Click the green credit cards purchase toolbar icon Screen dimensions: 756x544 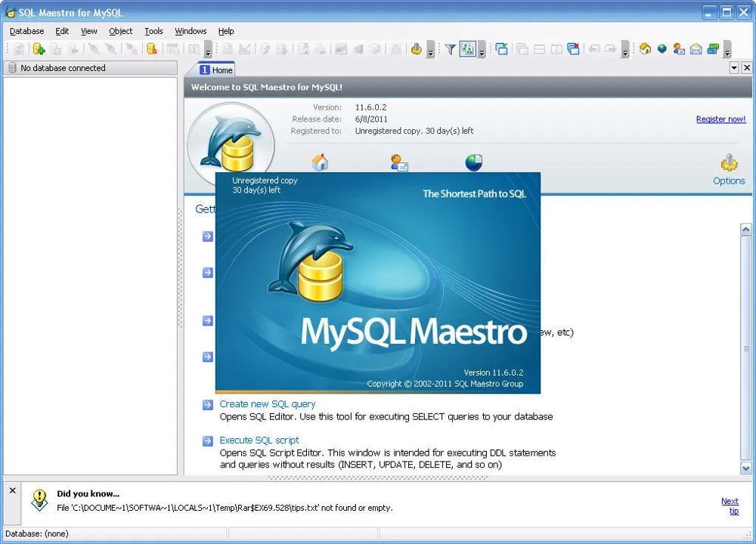pyautogui.click(x=713, y=48)
